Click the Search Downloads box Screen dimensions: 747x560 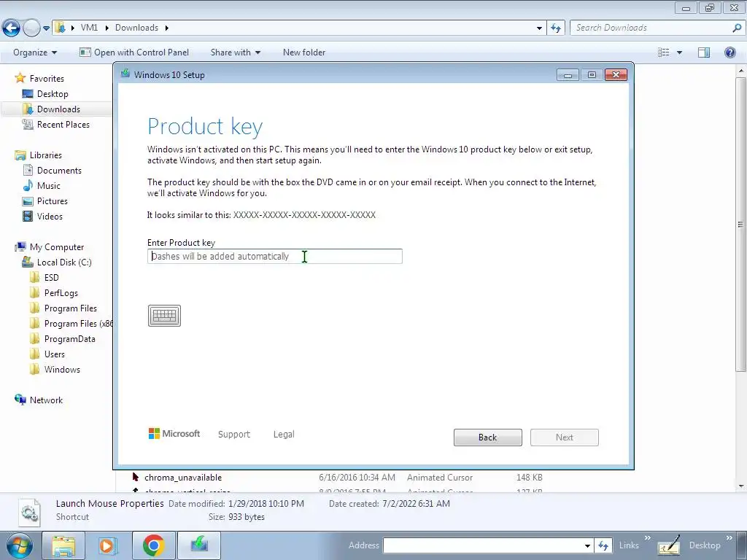651,28
